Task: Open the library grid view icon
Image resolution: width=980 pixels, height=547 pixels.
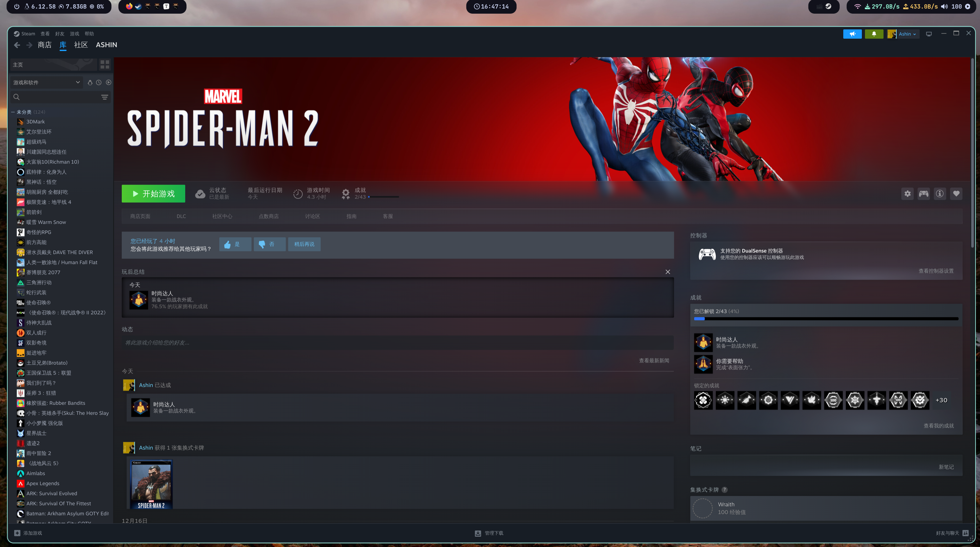Action: tap(105, 65)
